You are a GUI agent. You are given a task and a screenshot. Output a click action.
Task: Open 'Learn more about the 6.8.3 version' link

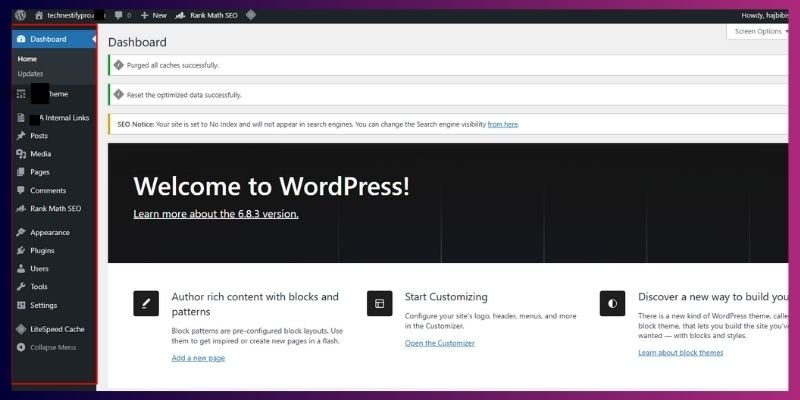point(216,214)
